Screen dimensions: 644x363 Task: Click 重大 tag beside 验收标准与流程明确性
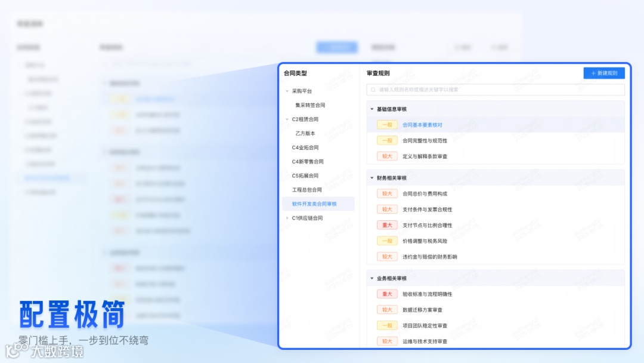pos(387,294)
